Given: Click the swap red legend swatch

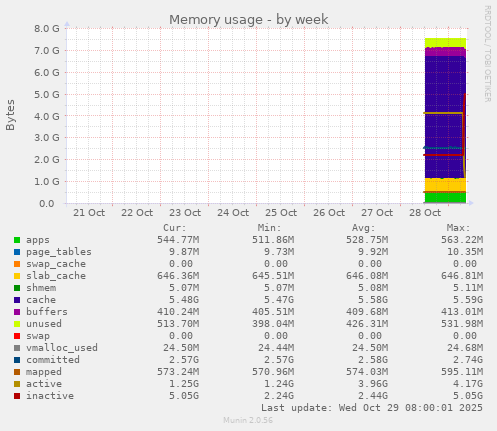Looking at the screenshot, I should pos(17,336).
